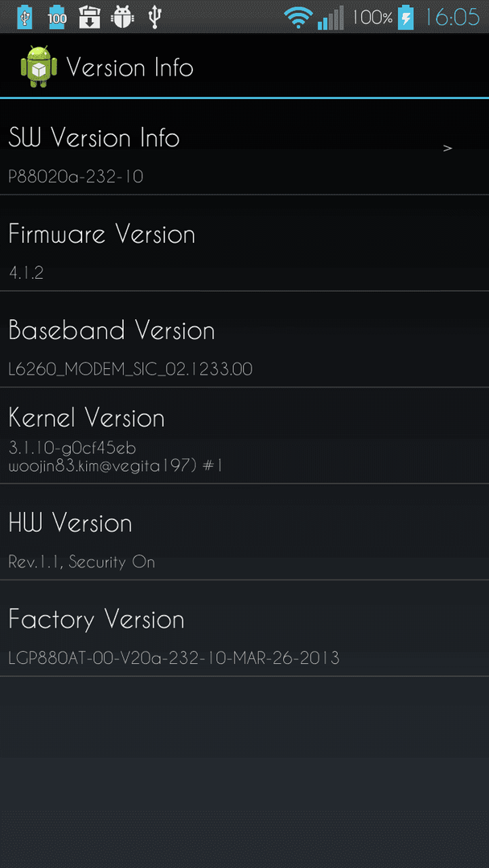Tap the Version Info title text
Screen dimensions: 489x868
(130, 68)
